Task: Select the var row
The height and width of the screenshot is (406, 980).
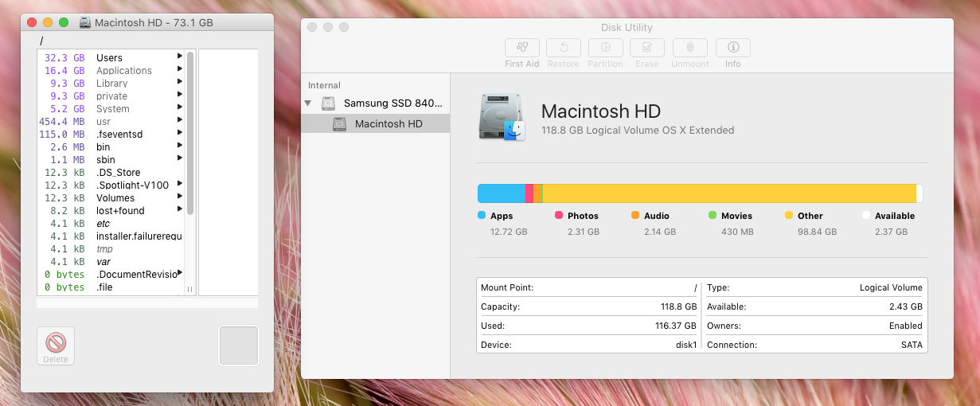Action: (111, 261)
